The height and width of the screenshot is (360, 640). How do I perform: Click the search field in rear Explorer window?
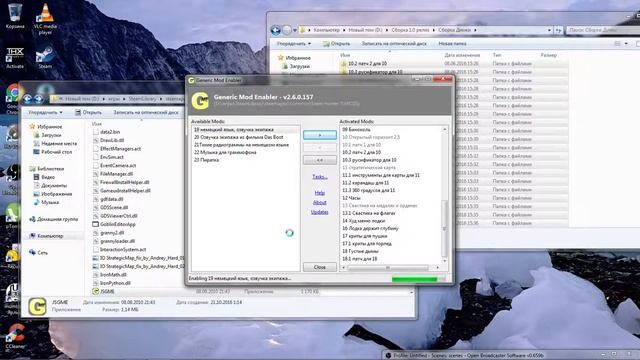tap(602, 30)
